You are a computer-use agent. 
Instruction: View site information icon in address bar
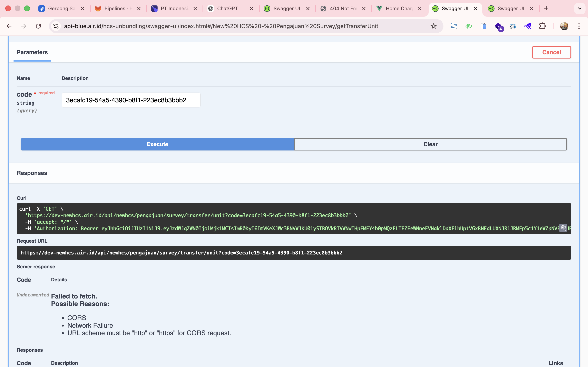(x=56, y=26)
